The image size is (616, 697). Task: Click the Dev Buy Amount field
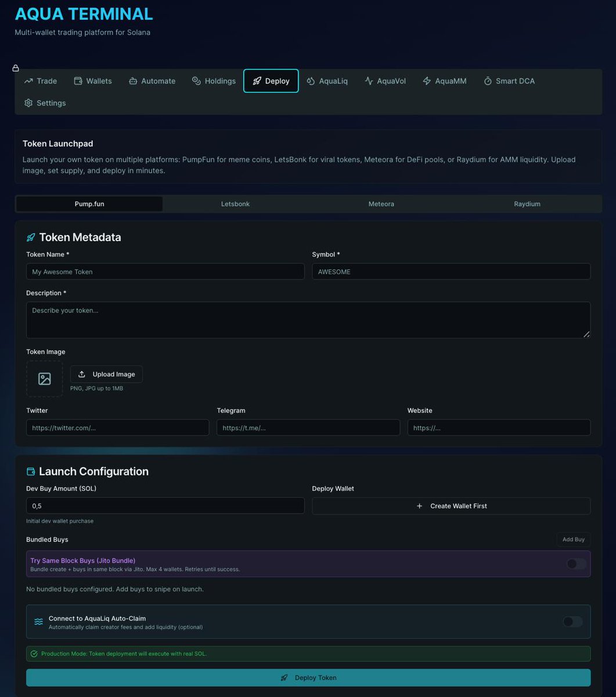[165, 505]
